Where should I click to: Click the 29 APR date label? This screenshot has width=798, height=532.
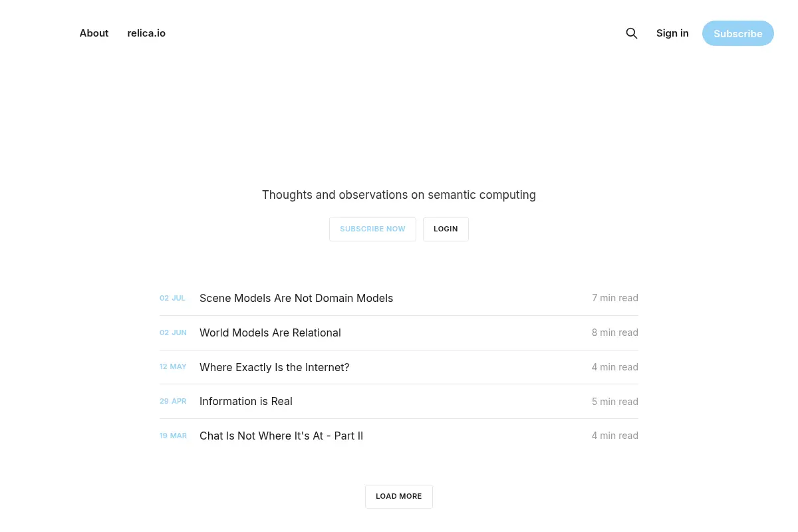[x=173, y=401]
